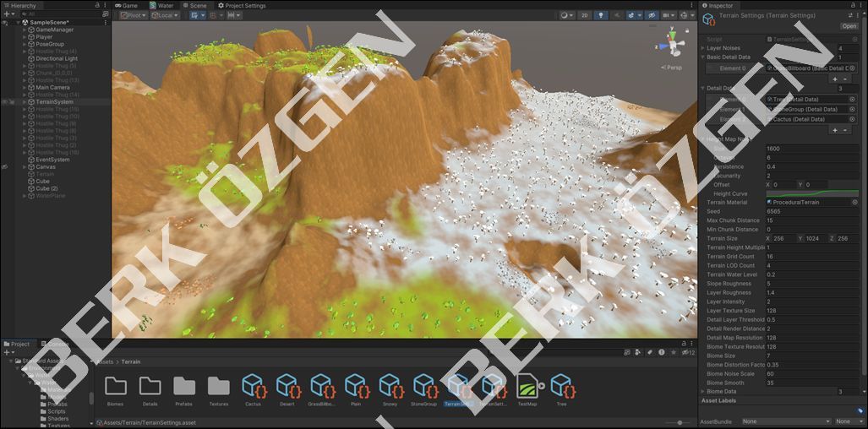Click the scene orientation gizmo

tap(671, 45)
